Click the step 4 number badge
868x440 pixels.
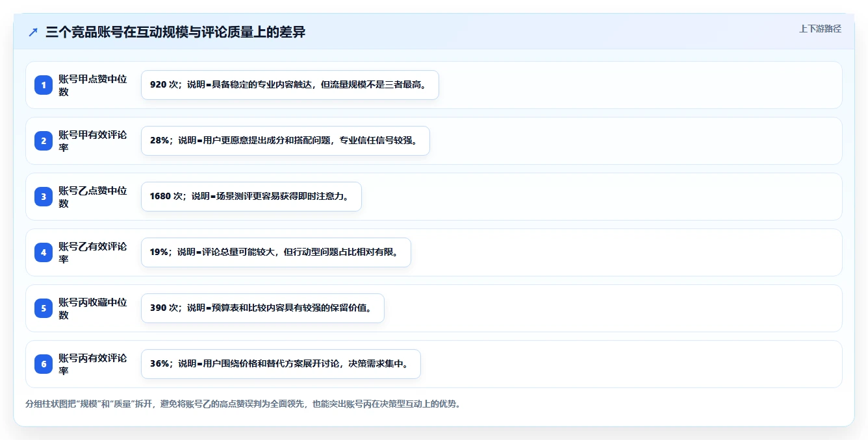tap(44, 252)
